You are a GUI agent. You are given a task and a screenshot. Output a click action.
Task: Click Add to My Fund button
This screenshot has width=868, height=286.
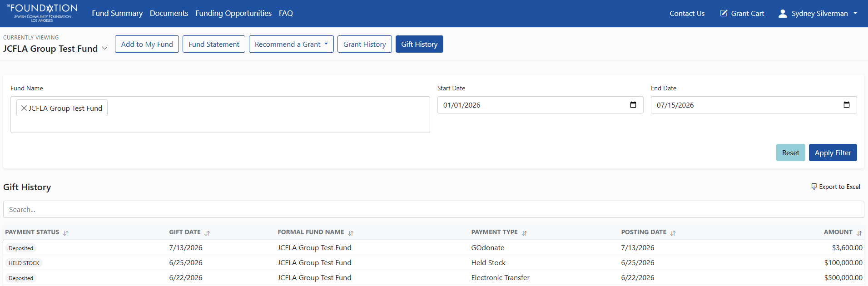pos(147,44)
